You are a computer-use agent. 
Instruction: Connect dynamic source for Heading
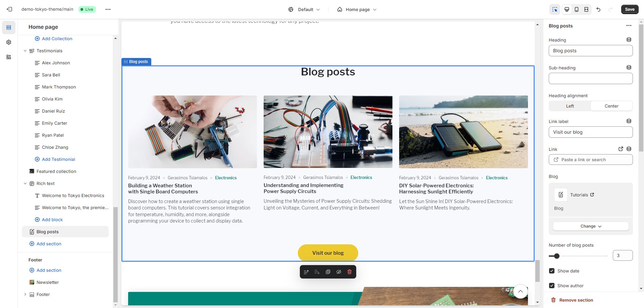(629, 40)
